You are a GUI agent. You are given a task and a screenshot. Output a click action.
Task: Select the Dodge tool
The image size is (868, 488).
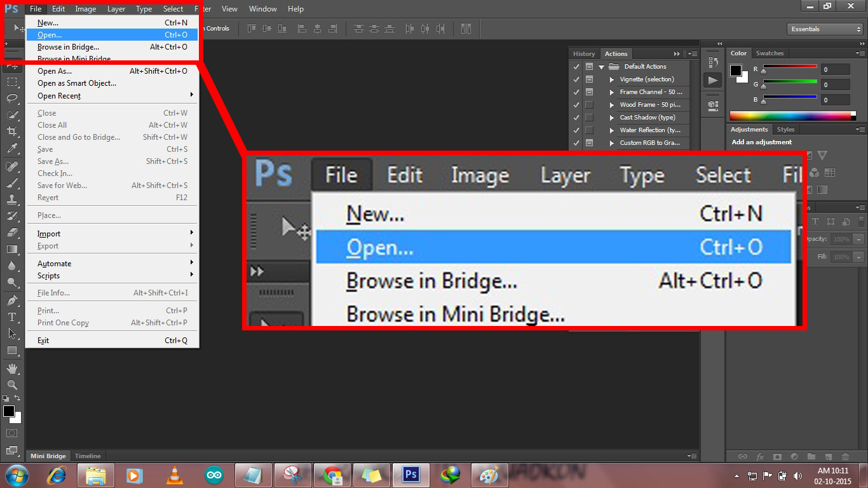(12, 282)
